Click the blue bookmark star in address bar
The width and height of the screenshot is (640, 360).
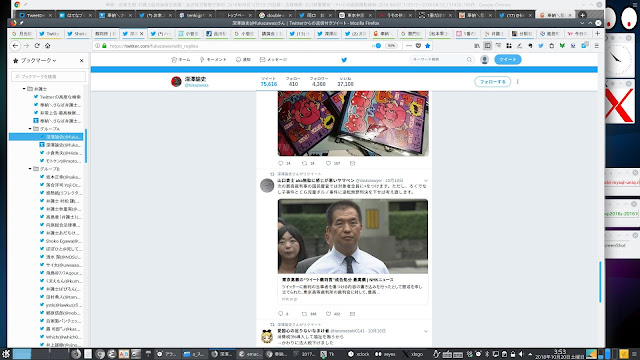428,46
